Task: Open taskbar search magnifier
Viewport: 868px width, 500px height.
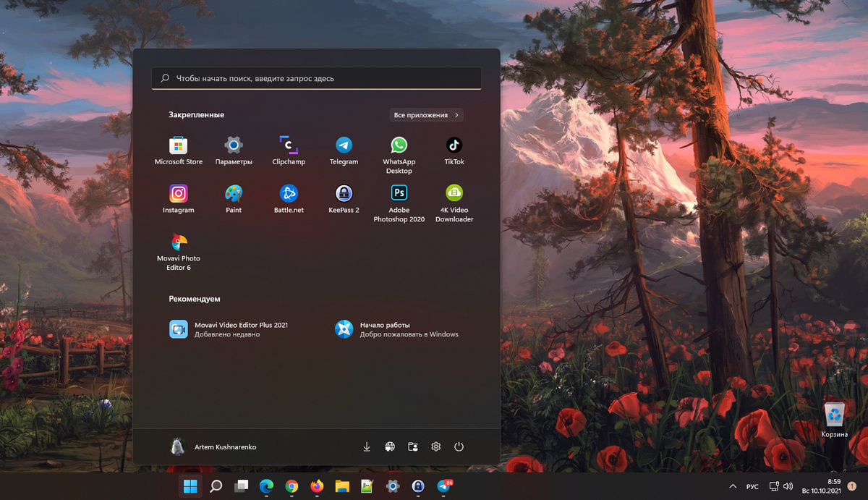Action: (x=216, y=486)
